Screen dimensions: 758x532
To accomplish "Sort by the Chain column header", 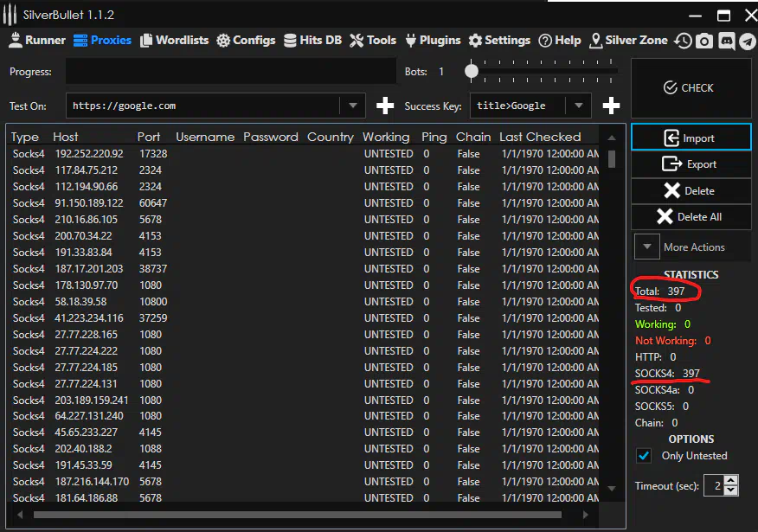I will (472, 138).
